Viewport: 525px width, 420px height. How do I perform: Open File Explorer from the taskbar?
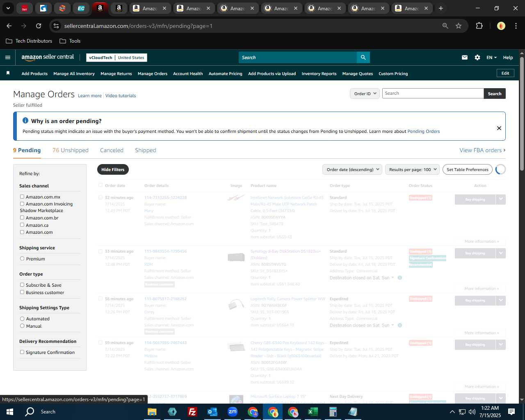point(152,412)
